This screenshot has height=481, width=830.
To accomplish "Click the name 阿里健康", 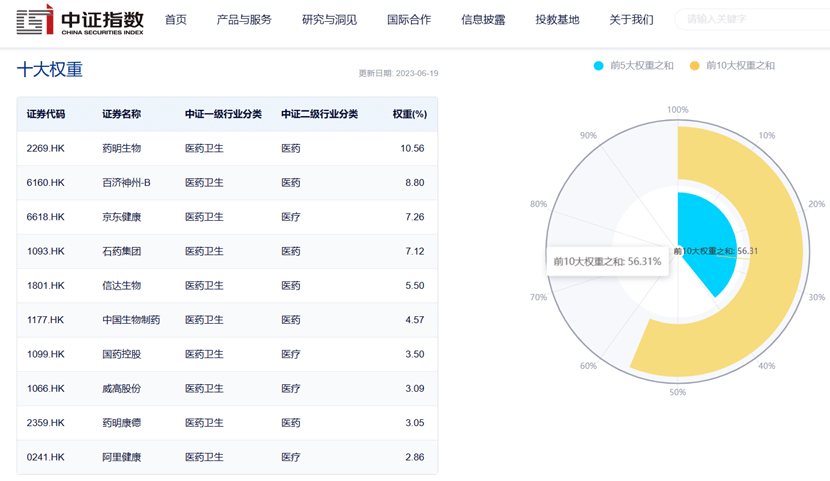I will 121,457.
